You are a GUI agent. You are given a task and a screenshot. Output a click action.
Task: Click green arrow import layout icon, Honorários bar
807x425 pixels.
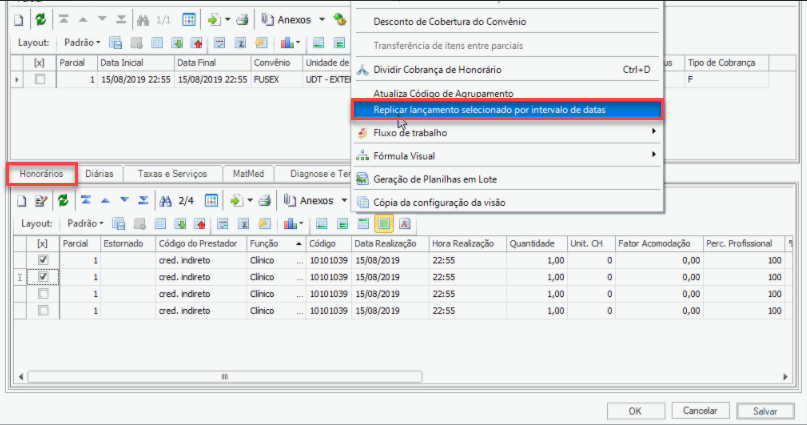pyautogui.click(x=180, y=224)
